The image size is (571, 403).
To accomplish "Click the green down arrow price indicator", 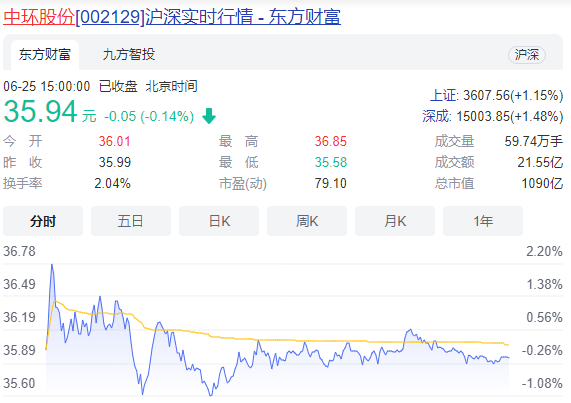I will pos(209,116).
